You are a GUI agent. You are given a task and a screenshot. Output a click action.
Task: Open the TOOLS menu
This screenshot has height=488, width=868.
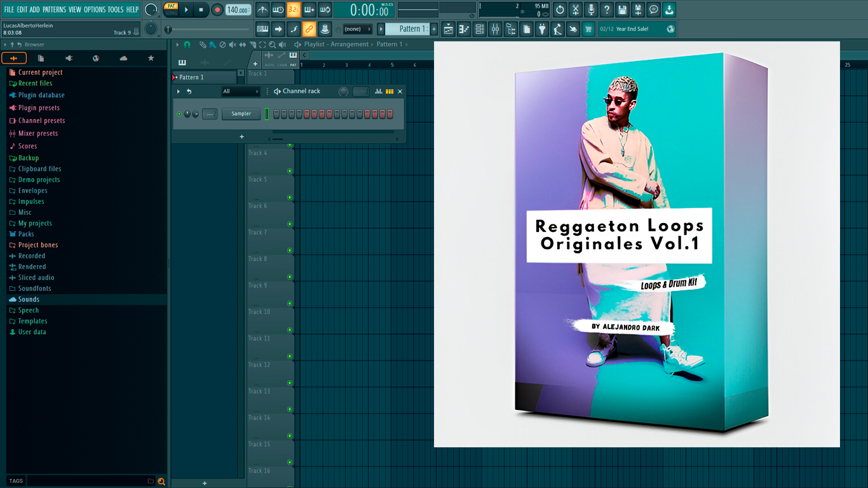(116, 10)
